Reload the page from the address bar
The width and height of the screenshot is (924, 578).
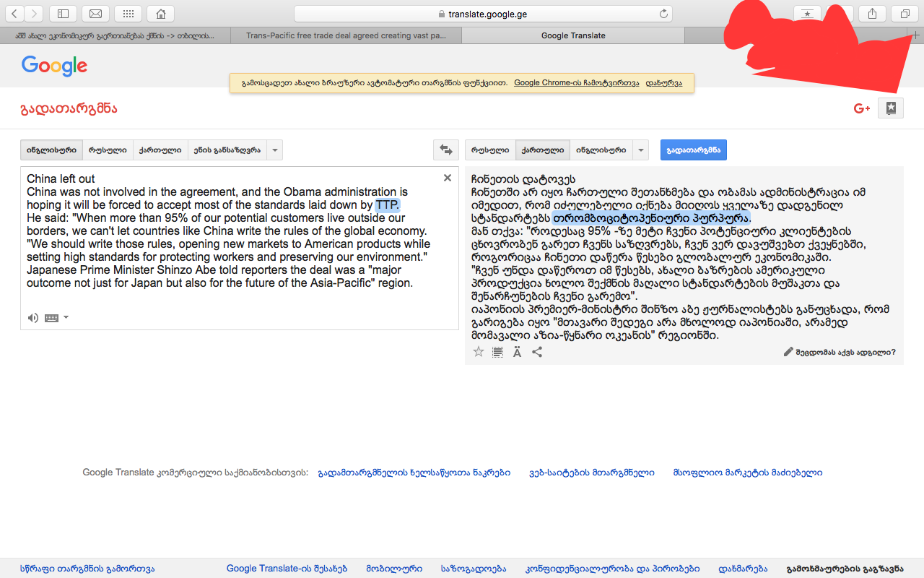coord(663,14)
